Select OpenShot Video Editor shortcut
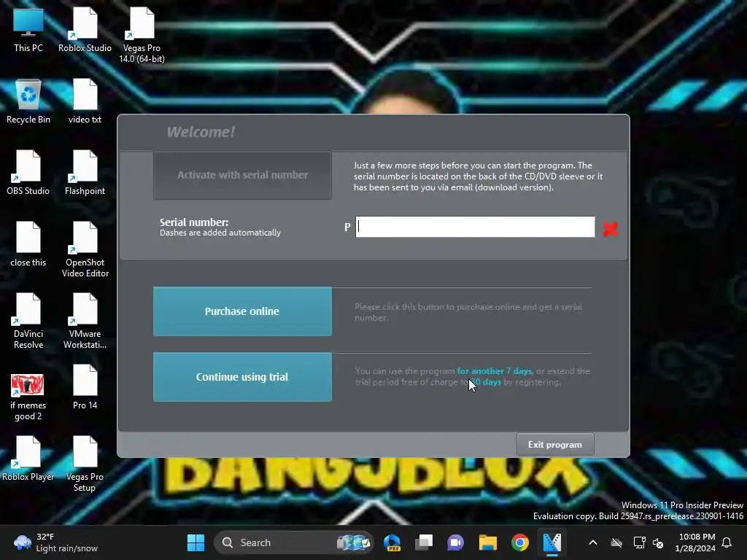 point(85,250)
